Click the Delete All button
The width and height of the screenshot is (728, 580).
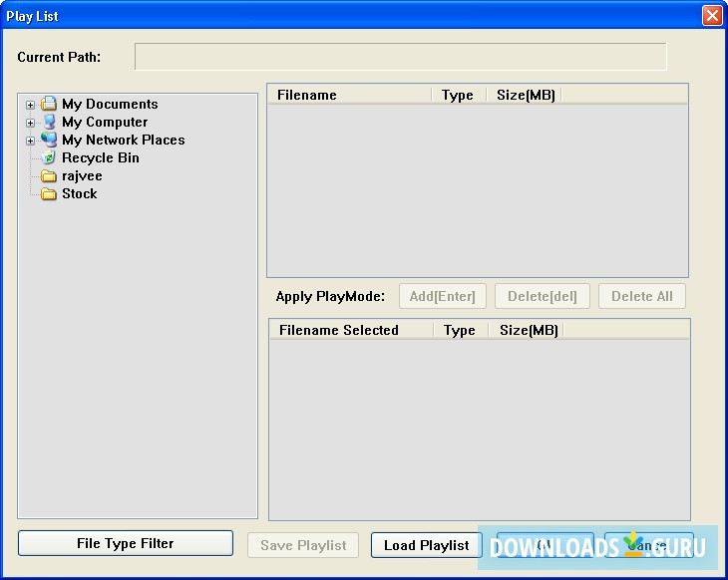[642, 296]
